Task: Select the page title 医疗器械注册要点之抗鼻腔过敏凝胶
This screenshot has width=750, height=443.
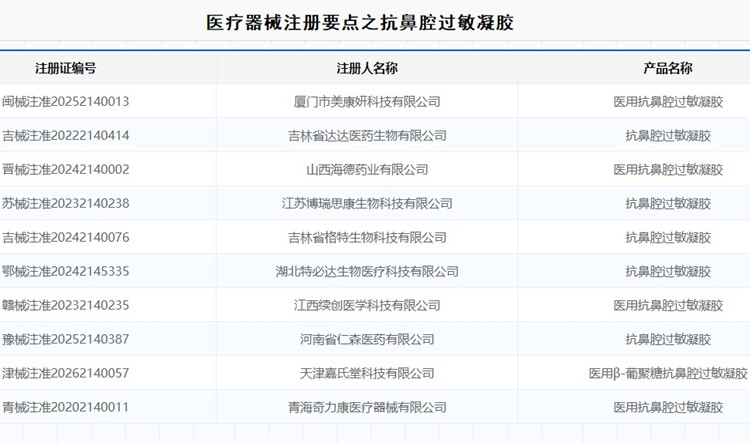Action: [360, 22]
